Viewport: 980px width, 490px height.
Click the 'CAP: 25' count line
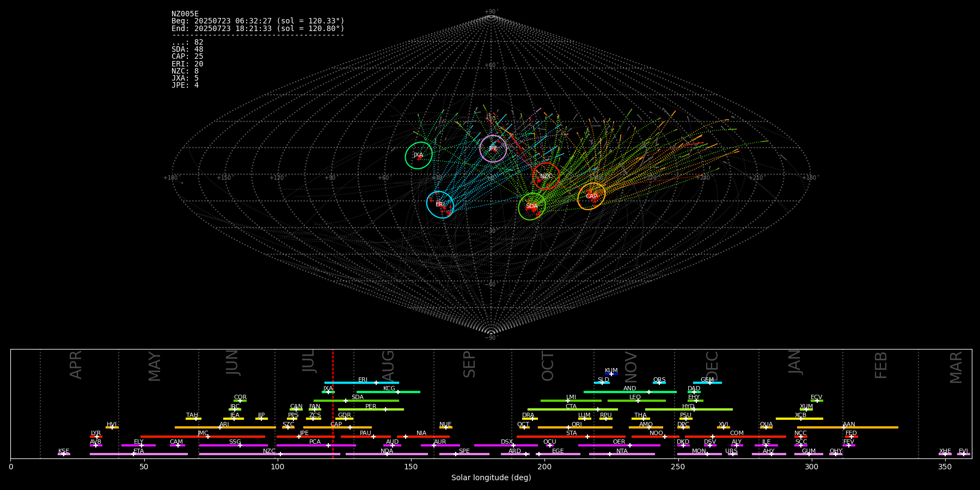187,57
